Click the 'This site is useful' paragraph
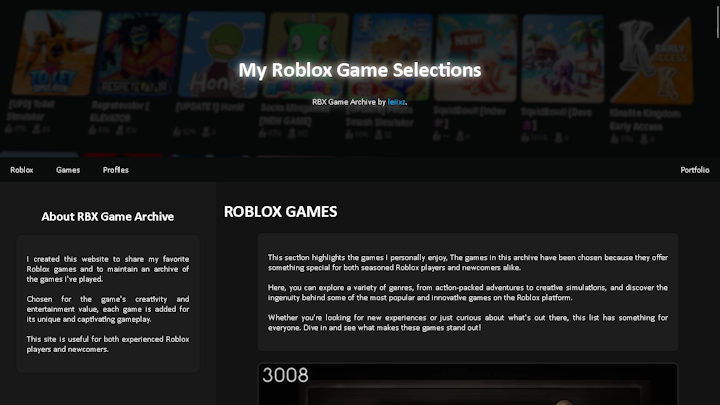720x405 pixels. [x=108, y=344]
